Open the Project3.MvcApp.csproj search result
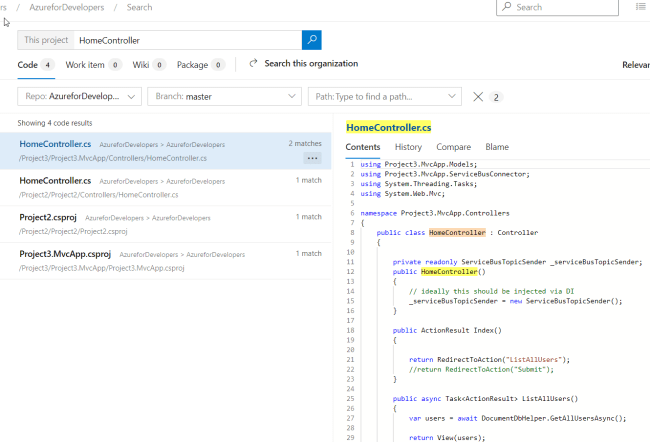 (66, 254)
